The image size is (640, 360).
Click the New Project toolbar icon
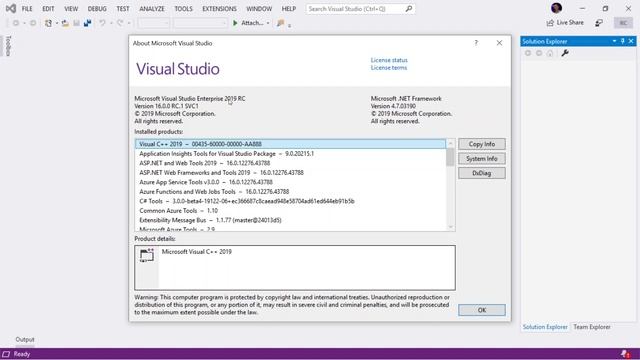48,23
